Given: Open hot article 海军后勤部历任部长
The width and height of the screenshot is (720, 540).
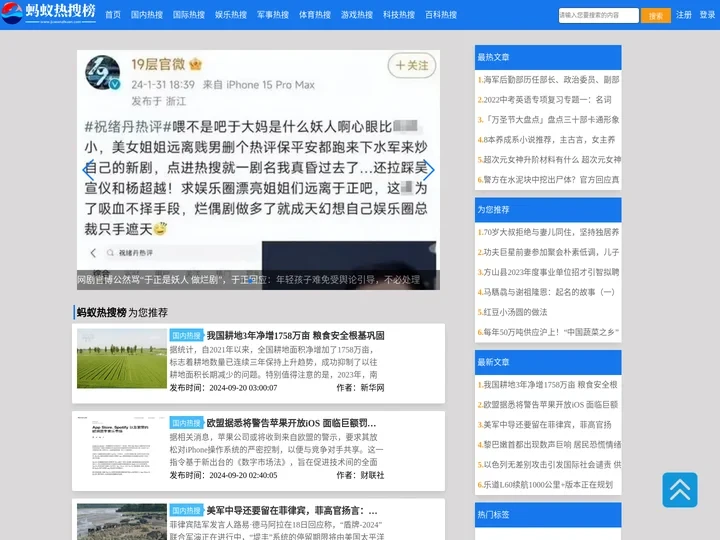Looking at the screenshot, I should [549, 80].
